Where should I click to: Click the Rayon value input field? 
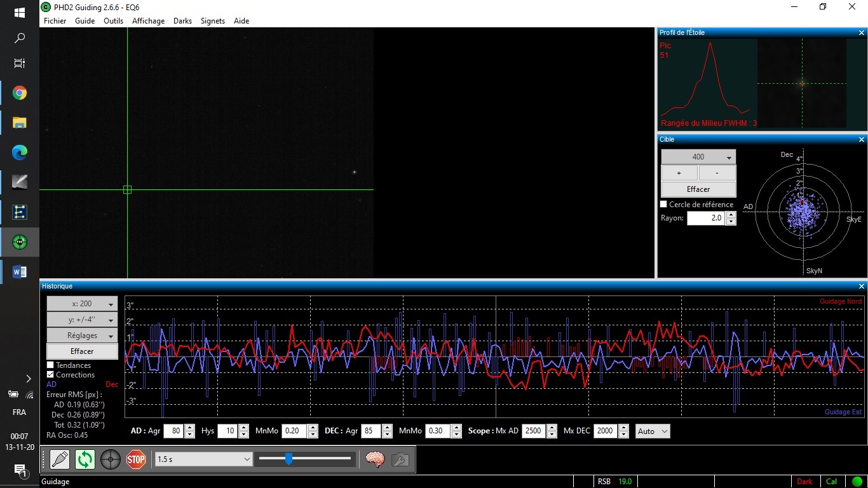[705, 218]
